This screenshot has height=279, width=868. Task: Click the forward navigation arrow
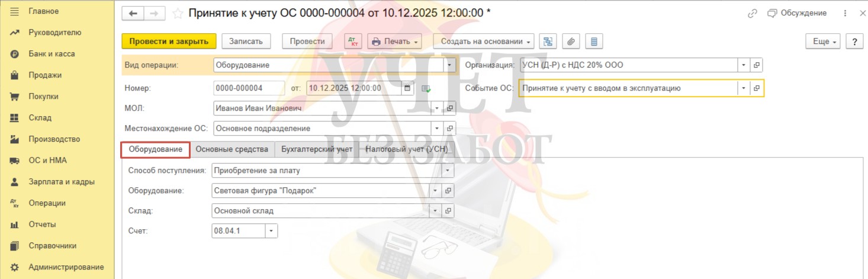pos(154,13)
